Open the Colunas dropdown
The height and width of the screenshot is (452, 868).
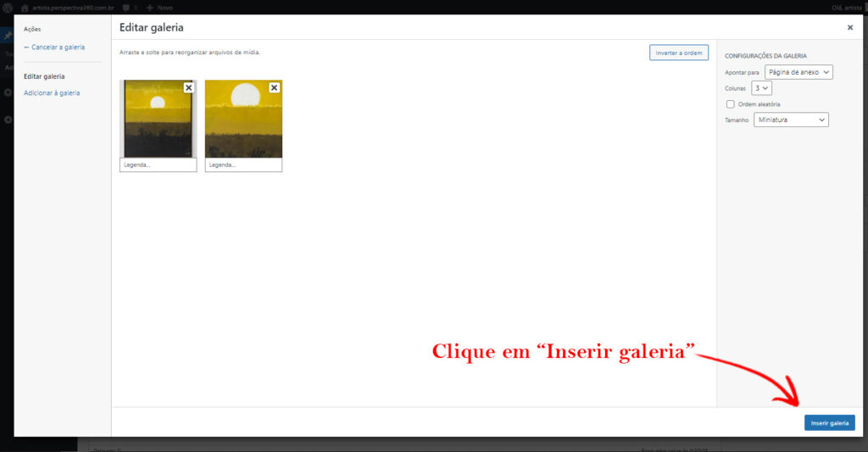pyautogui.click(x=761, y=88)
